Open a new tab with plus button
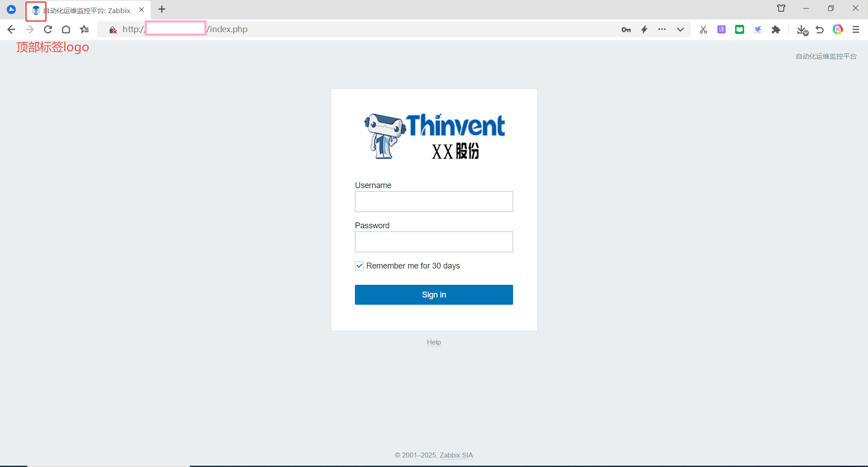868x467 pixels. pyautogui.click(x=162, y=9)
